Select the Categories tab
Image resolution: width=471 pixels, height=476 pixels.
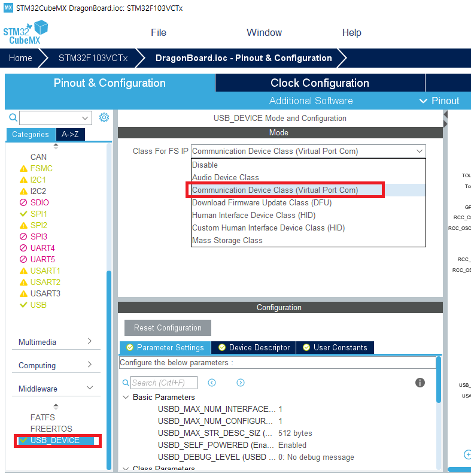(31, 135)
